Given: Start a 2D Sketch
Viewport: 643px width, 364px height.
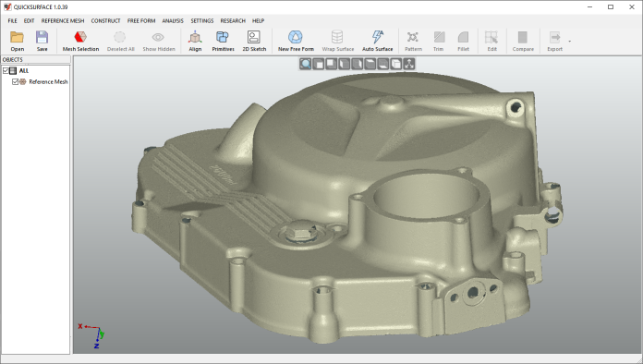Looking at the screenshot, I should pyautogui.click(x=254, y=42).
